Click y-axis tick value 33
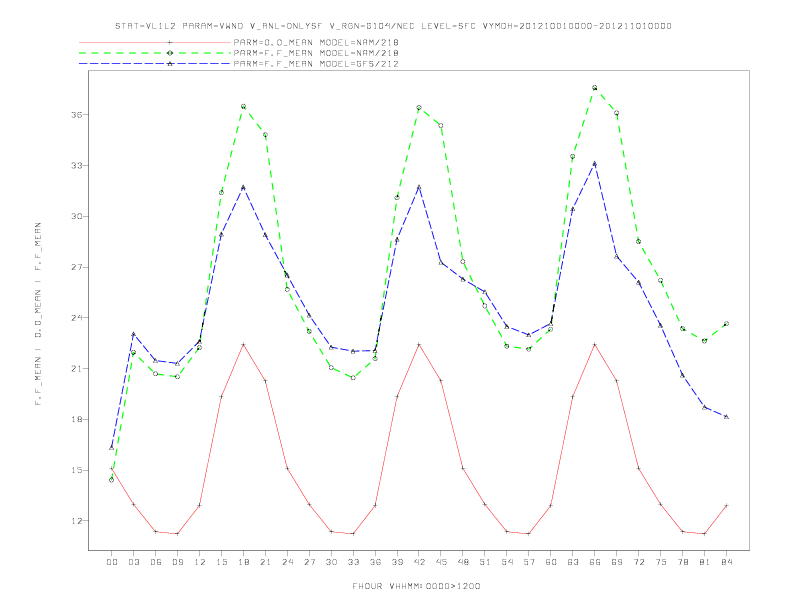792x612 pixels. pyautogui.click(x=76, y=166)
